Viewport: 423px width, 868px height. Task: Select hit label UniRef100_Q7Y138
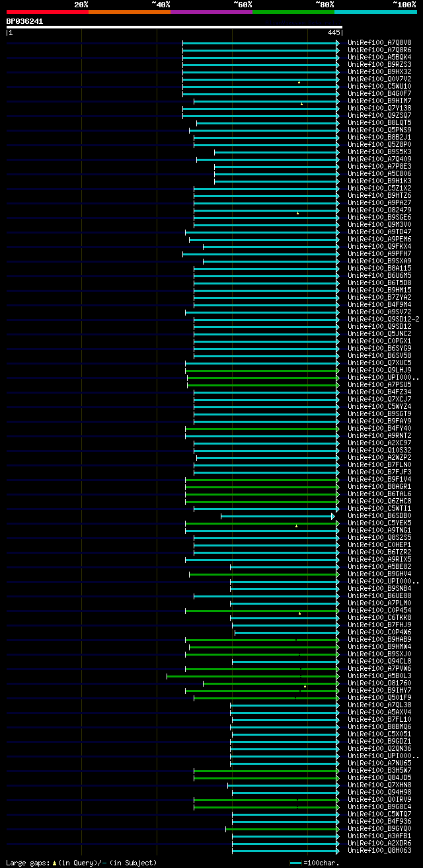(379, 108)
